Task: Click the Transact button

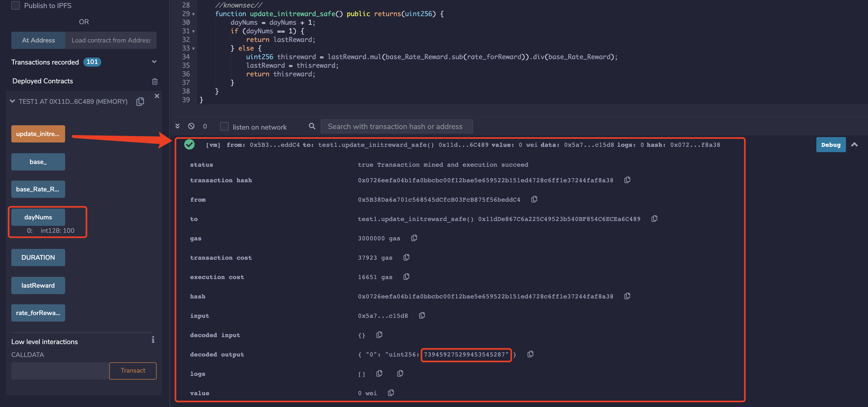Action: click(x=133, y=371)
